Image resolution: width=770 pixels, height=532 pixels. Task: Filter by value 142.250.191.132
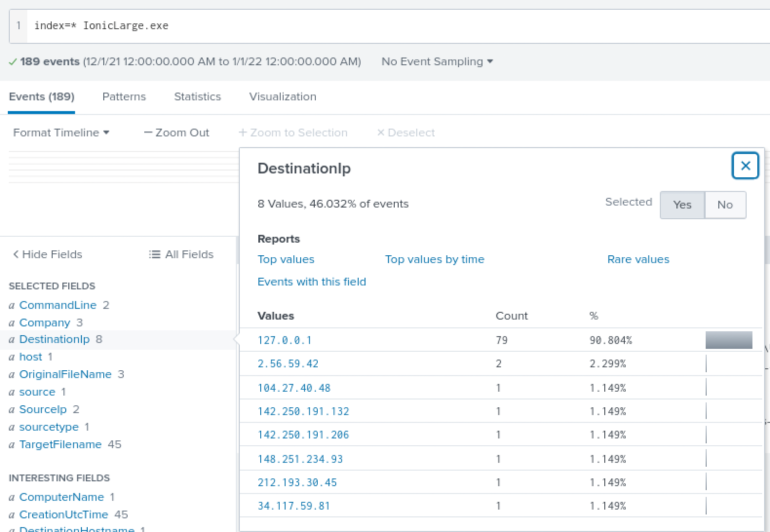tap(304, 411)
